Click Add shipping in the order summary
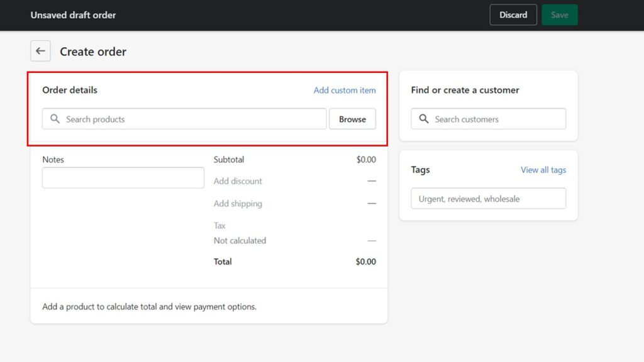 pyautogui.click(x=237, y=203)
